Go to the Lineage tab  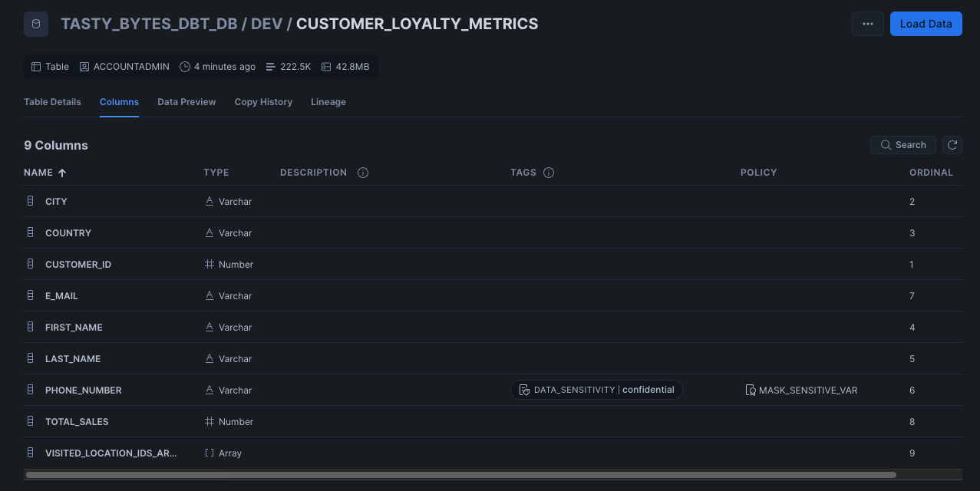328,102
